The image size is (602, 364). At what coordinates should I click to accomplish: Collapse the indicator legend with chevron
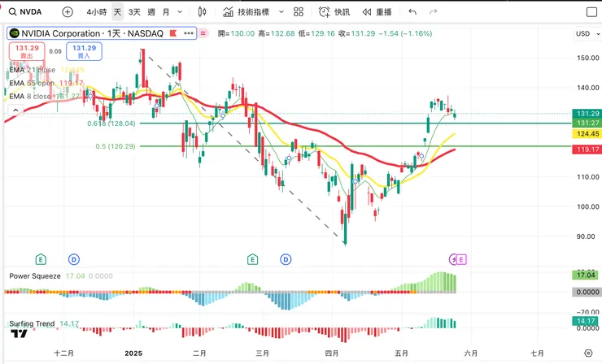(15, 110)
